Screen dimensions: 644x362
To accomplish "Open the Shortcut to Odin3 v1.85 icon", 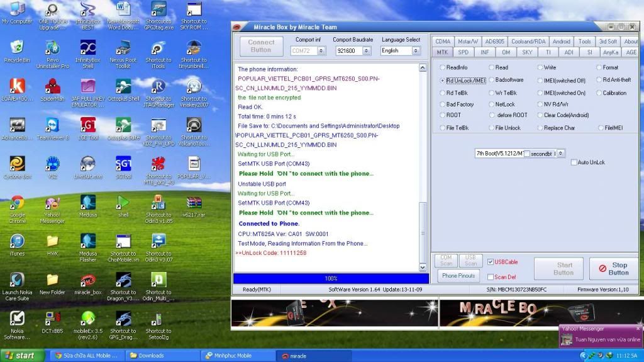I will pos(158,210).
